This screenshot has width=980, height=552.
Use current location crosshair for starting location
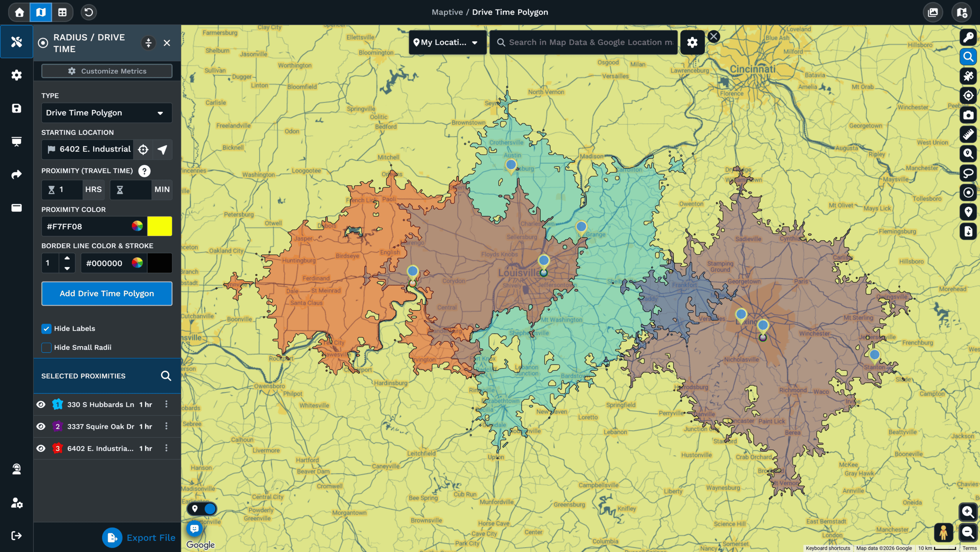[143, 149]
